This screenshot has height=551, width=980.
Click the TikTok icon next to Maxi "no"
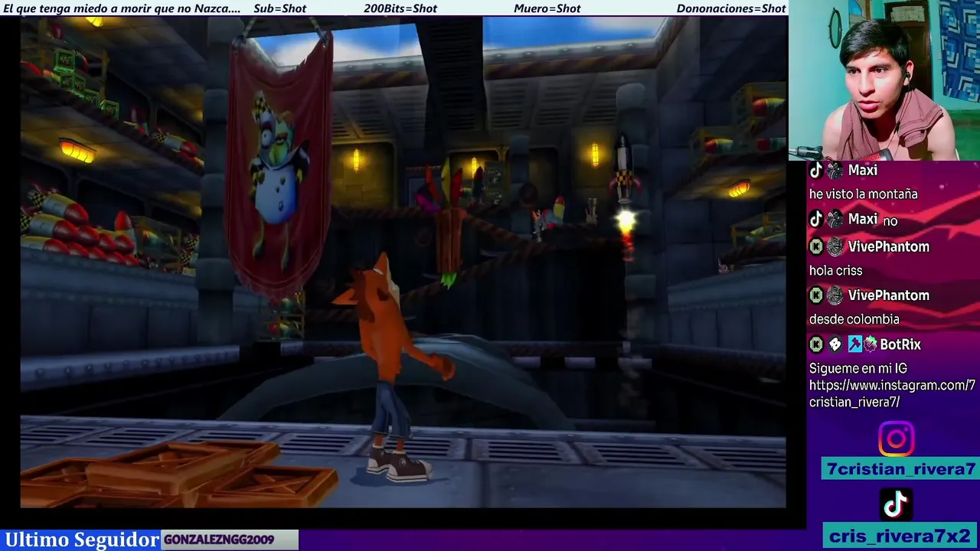816,220
